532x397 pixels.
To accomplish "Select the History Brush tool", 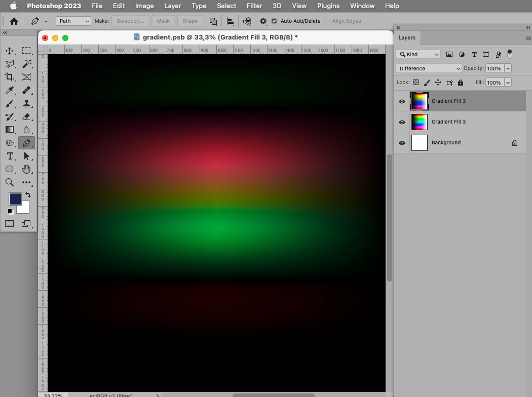I will (10, 116).
